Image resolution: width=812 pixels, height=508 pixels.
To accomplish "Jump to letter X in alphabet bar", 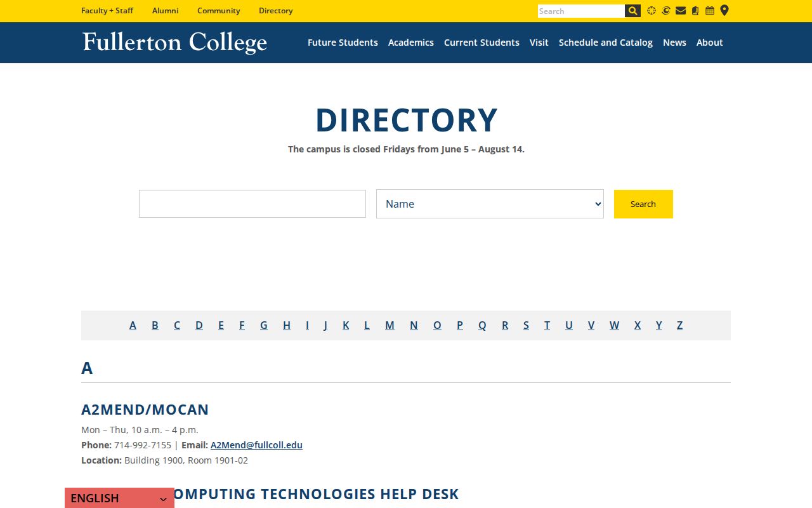I will [638, 325].
